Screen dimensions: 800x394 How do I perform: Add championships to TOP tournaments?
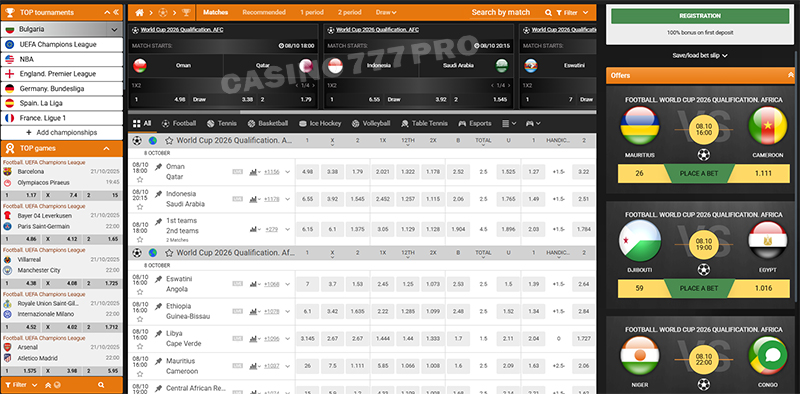click(x=62, y=133)
